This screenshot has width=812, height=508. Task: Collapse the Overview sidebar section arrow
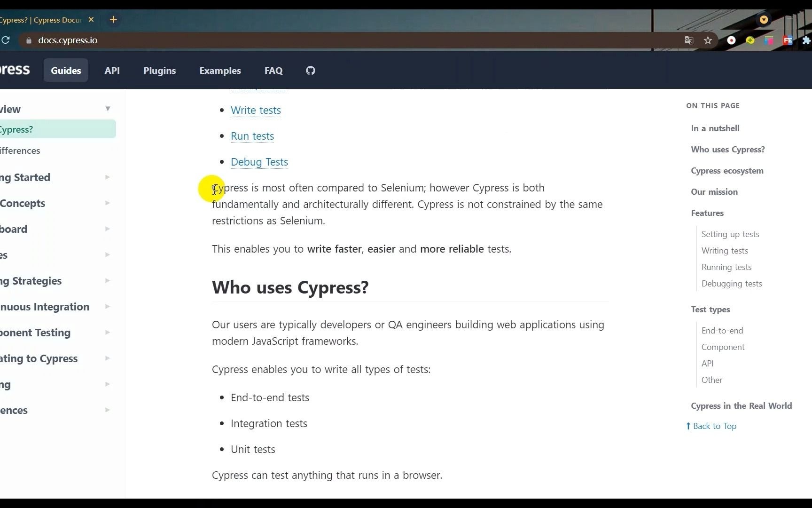pyautogui.click(x=108, y=109)
